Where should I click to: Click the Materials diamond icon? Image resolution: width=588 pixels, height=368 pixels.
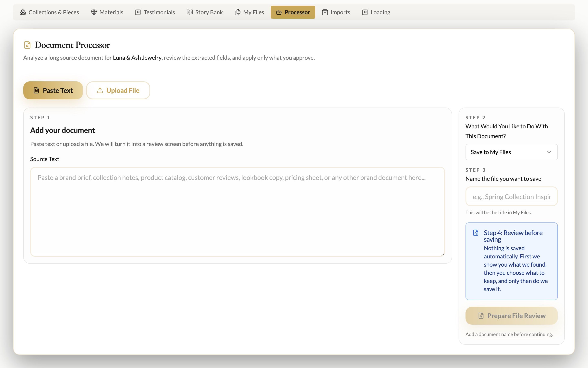pyautogui.click(x=94, y=12)
